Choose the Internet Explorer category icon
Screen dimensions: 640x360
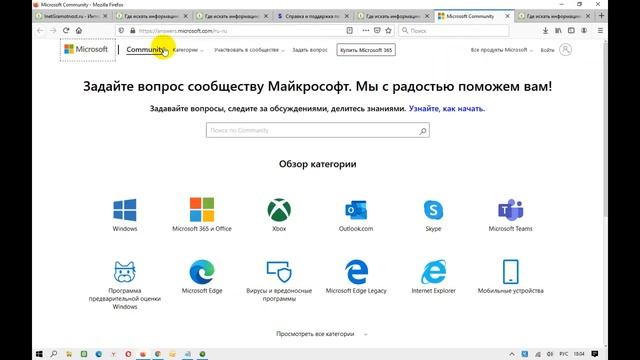(x=433, y=272)
